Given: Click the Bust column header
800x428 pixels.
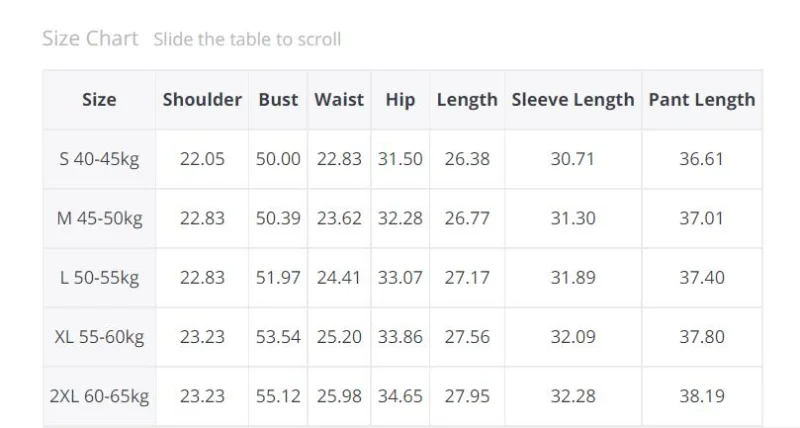Looking at the screenshot, I should point(278,100).
